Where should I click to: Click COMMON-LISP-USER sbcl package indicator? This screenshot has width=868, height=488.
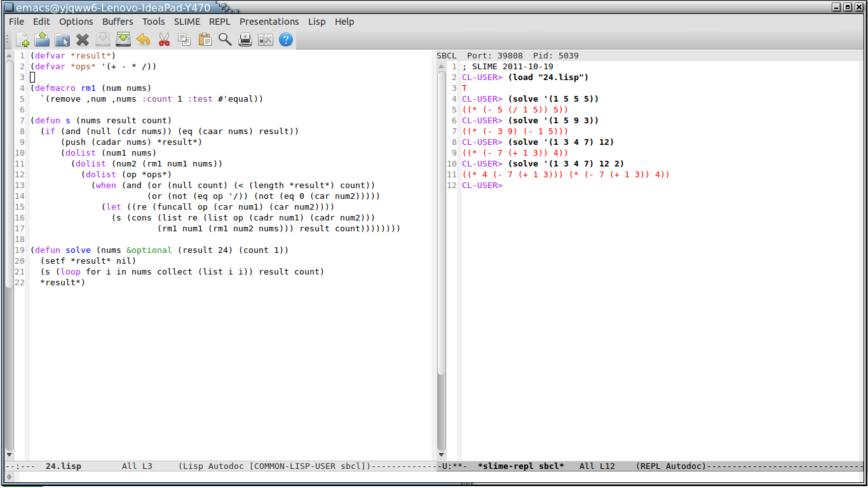coord(309,466)
